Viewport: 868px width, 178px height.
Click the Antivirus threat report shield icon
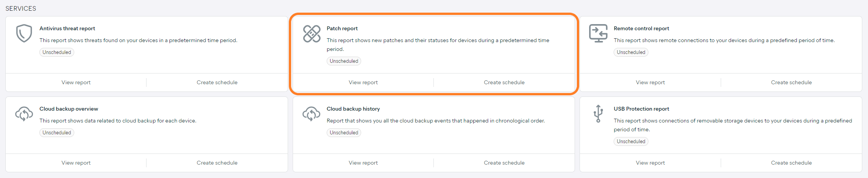coord(24,33)
